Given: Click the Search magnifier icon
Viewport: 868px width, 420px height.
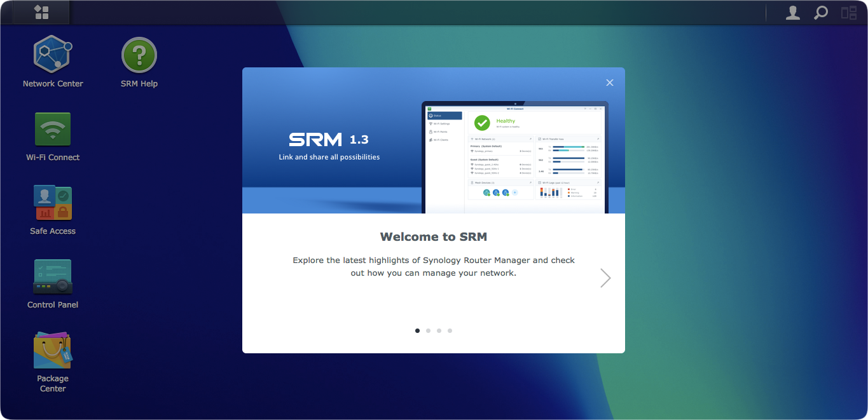Looking at the screenshot, I should (x=821, y=12).
